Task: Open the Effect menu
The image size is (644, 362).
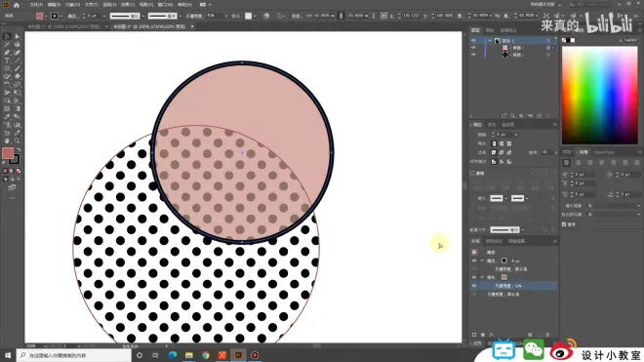Action: point(128,5)
